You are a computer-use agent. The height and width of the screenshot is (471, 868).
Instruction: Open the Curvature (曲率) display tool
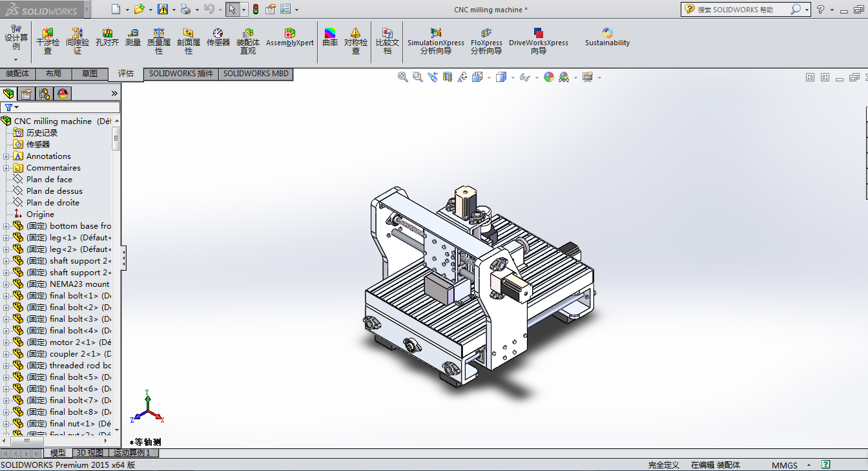coord(330,38)
